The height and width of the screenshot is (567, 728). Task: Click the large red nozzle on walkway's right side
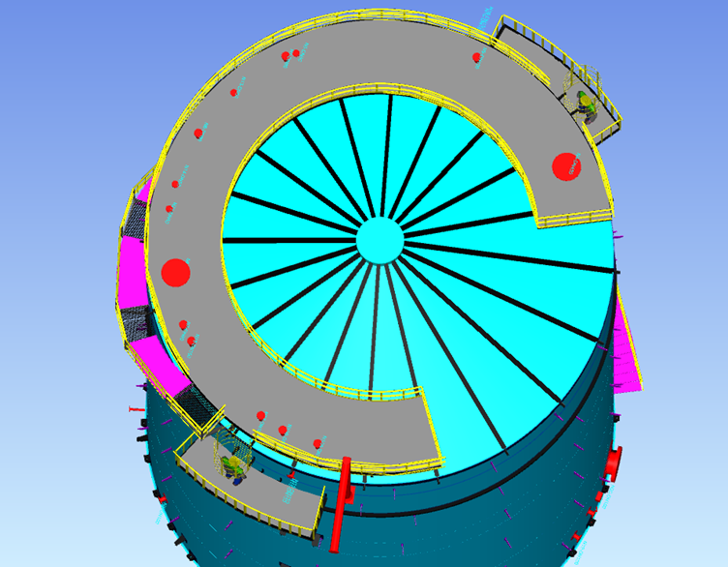click(x=566, y=166)
